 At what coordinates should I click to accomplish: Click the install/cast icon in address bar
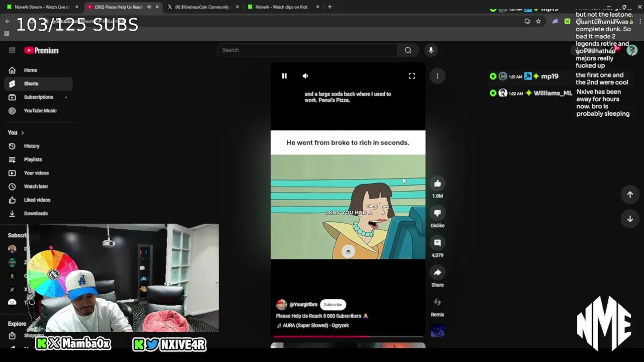pyautogui.click(x=527, y=21)
